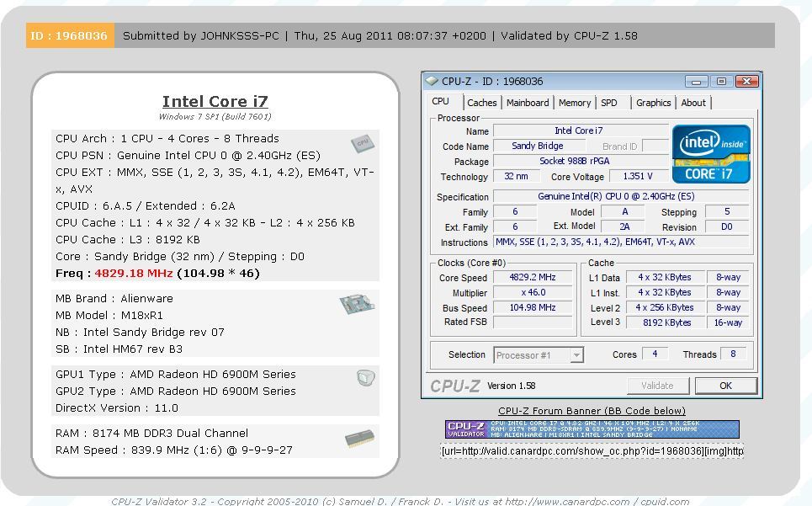Click the CPU-Z Version 1.58 label
This screenshot has width=812, height=506.
click(511, 386)
